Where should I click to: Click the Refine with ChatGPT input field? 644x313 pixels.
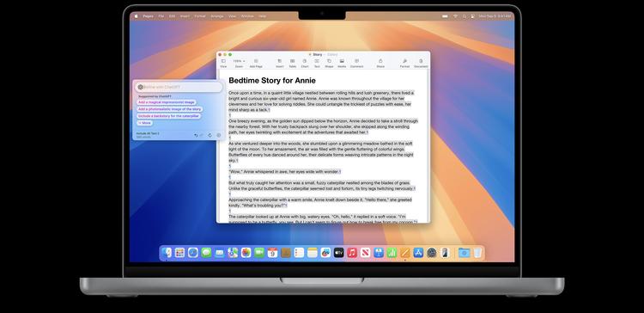tap(179, 87)
